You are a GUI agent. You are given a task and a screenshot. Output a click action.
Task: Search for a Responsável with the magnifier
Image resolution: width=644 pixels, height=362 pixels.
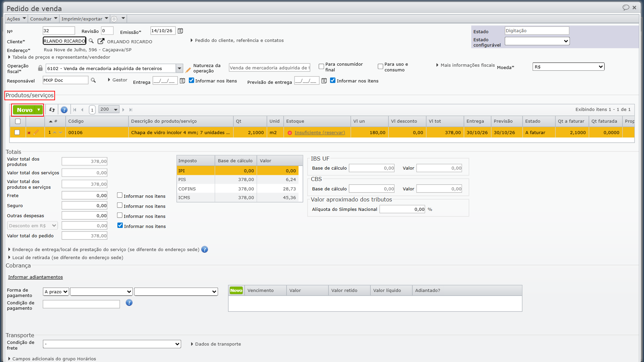coord(93,80)
